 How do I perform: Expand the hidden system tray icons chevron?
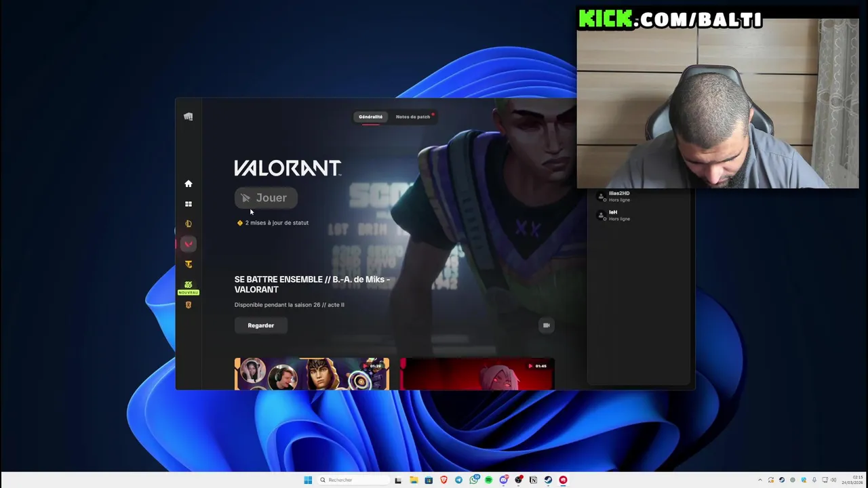click(x=760, y=480)
